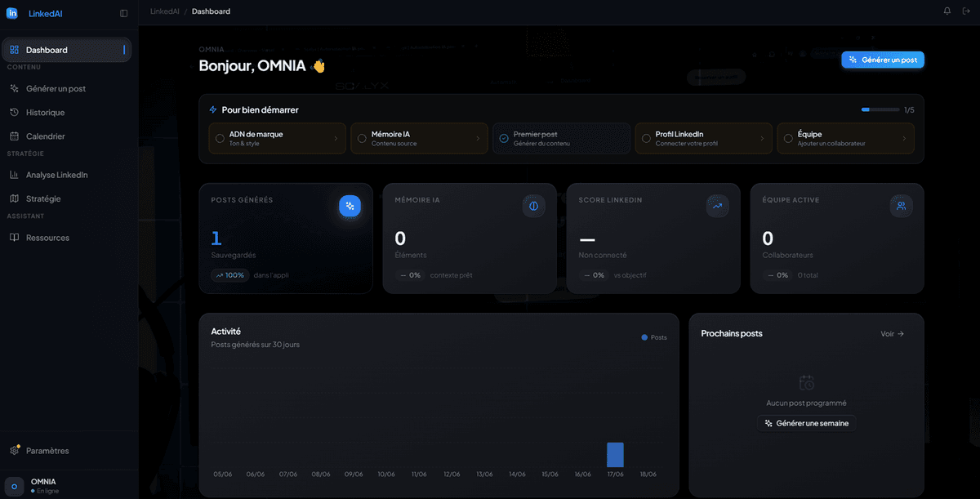The height and width of the screenshot is (499, 980).
Task: Open the Dashboard menu item
Action: tap(66, 50)
